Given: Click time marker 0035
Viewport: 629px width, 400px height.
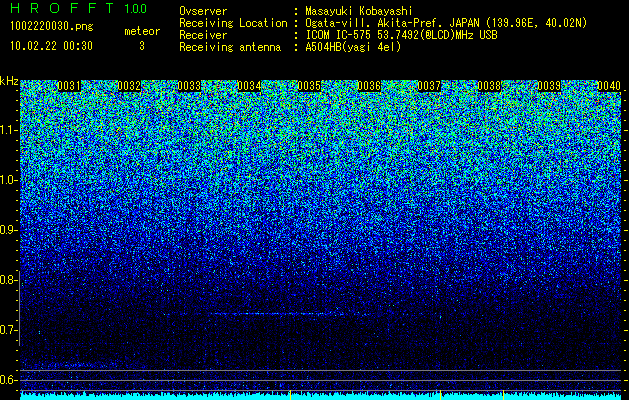Looking at the screenshot, I should click(x=309, y=86).
